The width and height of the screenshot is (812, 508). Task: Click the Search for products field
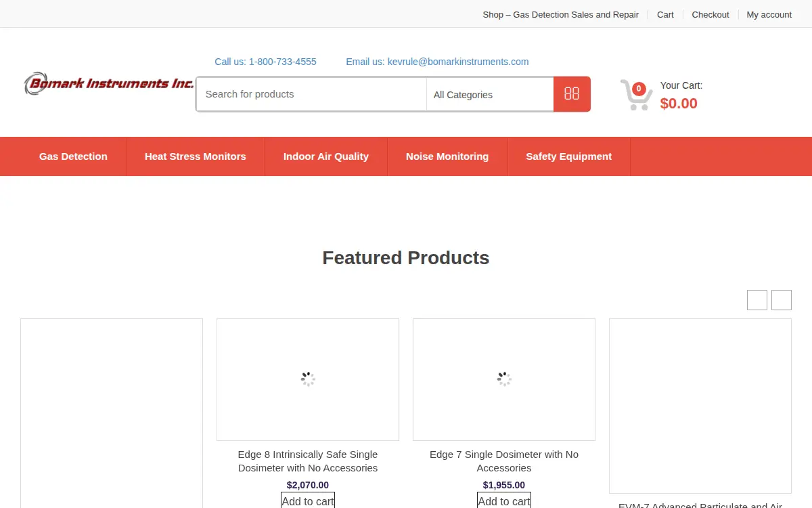point(311,94)
